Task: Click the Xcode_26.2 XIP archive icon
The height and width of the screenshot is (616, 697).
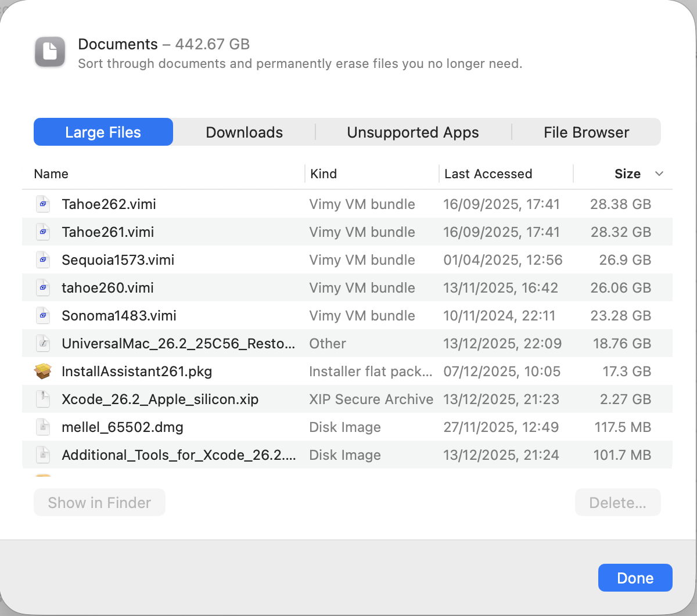Action: (43, 399)
